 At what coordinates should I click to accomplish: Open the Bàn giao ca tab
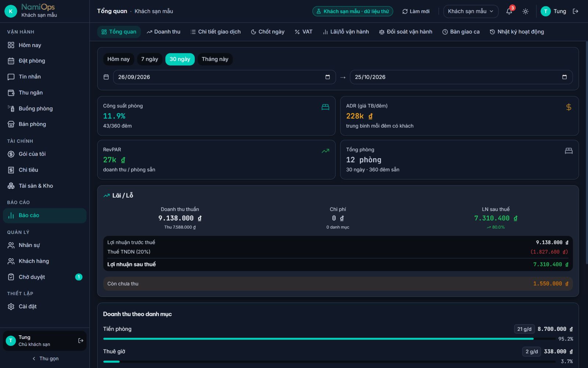pos(461,32)
